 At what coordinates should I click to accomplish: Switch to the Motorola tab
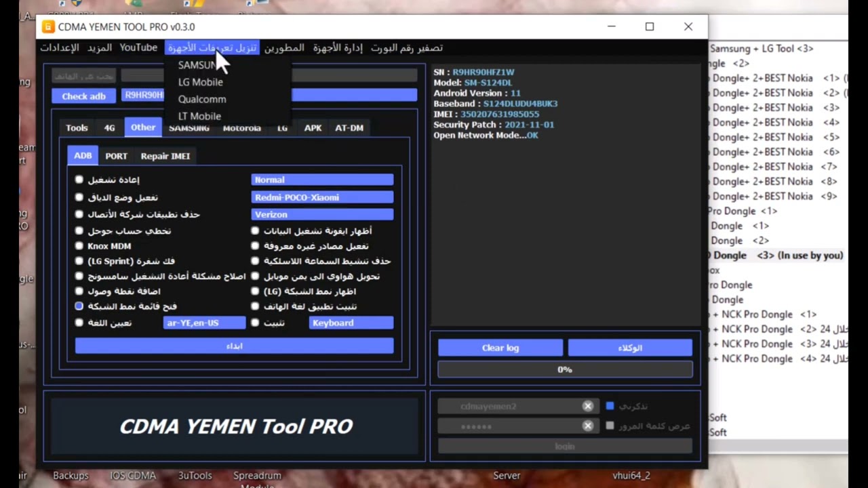click(x=241, y=127)
